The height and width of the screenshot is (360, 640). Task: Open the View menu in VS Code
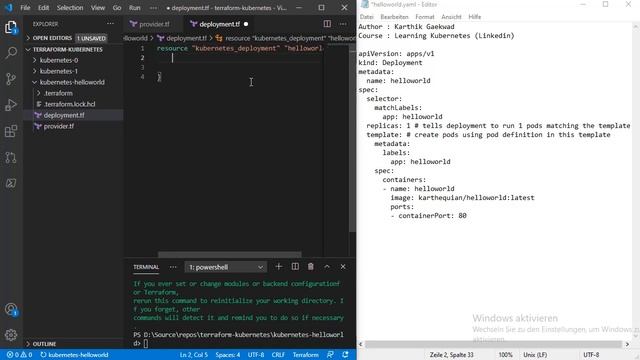[x=98, y=8]
